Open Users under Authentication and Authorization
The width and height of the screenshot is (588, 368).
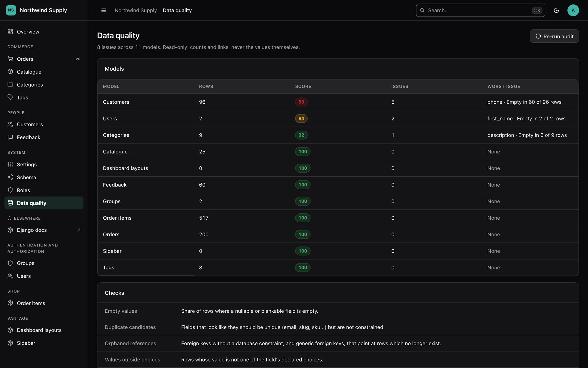(x=44, y=276)
